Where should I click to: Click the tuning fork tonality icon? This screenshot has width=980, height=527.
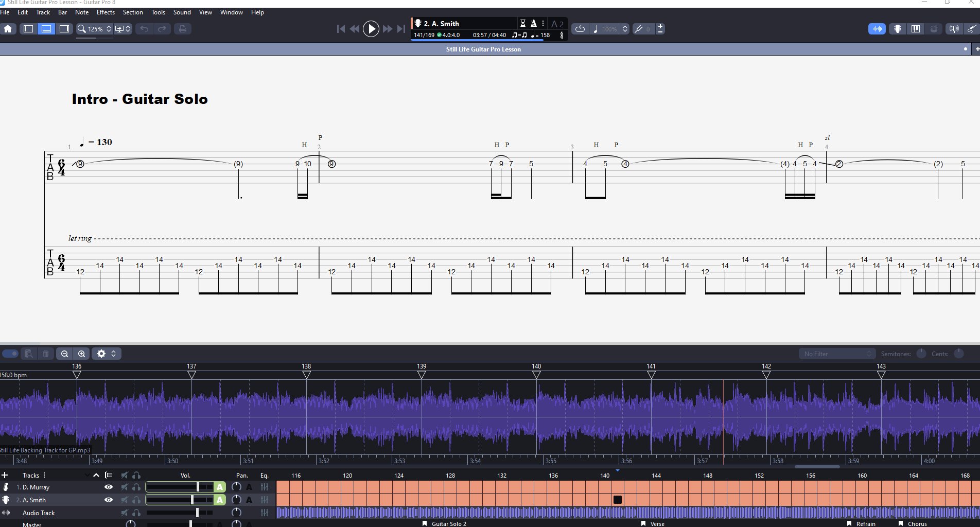[x=638, y=29]
